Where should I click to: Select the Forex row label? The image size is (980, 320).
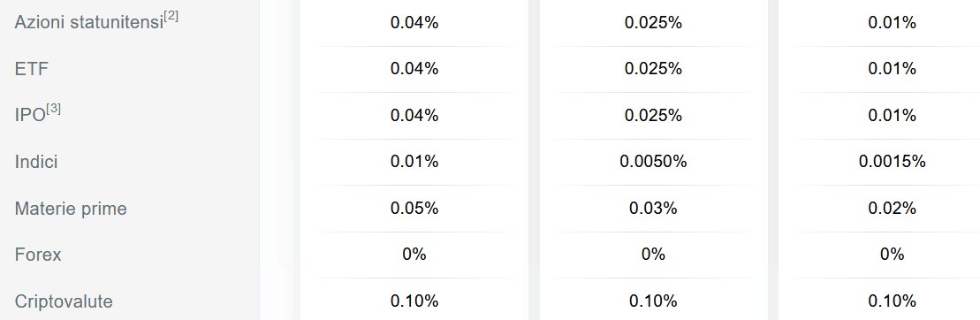(37, 255)
